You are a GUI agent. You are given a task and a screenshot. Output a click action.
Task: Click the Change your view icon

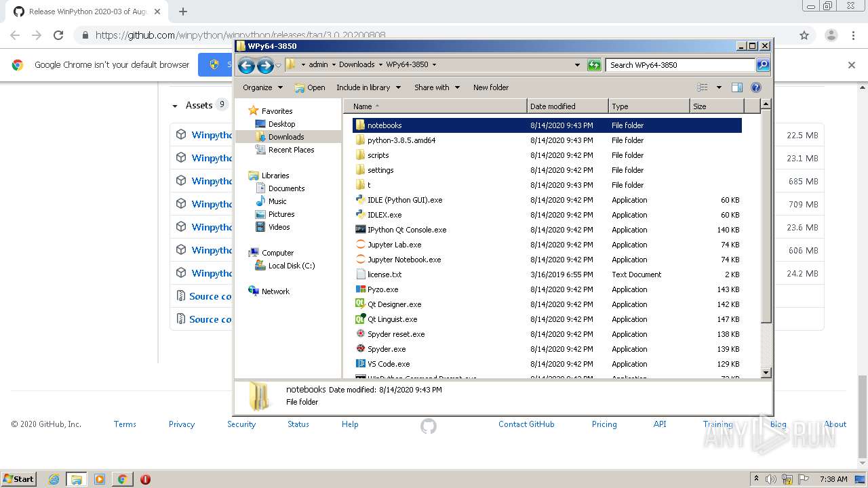pyautogui.click(x=703, y=87)
